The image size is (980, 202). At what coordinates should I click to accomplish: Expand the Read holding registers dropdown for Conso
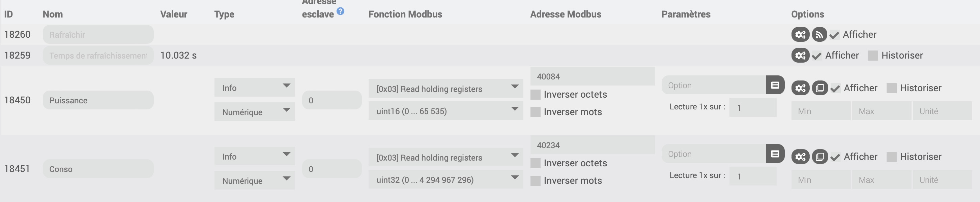tap(445, 157)
